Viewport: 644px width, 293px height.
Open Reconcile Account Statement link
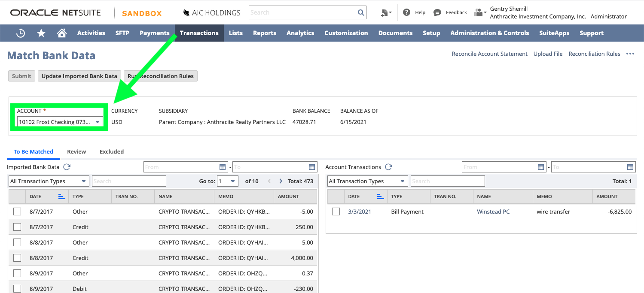(490, 54)
